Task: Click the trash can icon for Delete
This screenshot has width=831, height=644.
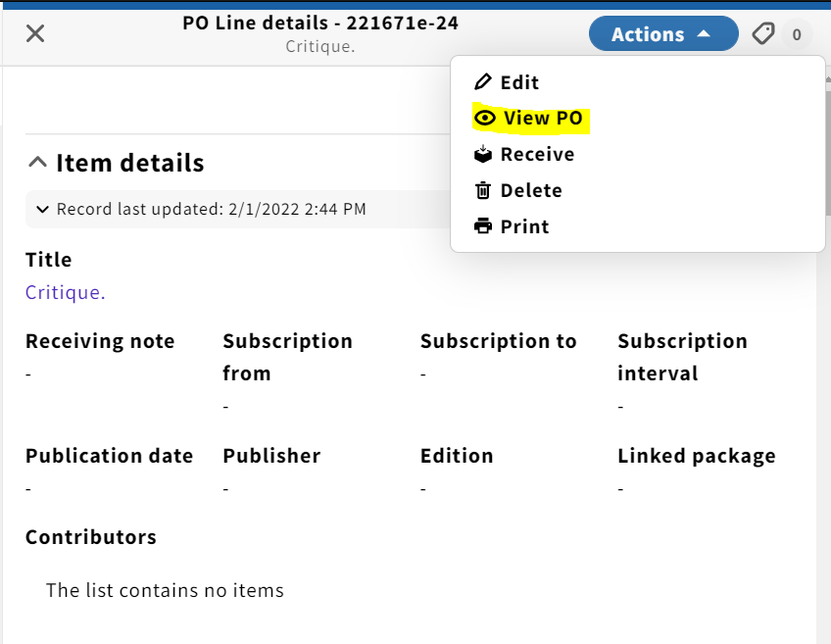Action: click(x=483, y=190)
